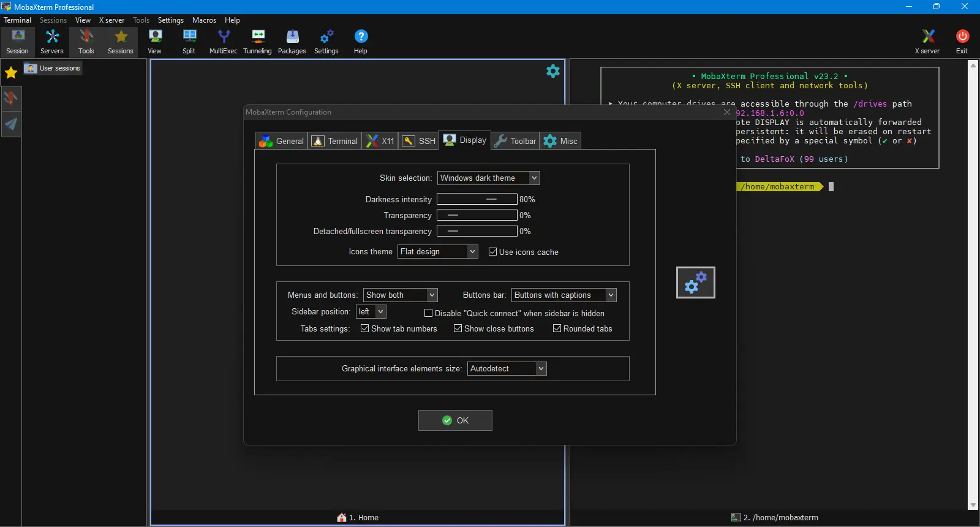Open the sidebar paper plane icon
The height and width of the screenshot is (527, 980).
click(x=11, y=124)
